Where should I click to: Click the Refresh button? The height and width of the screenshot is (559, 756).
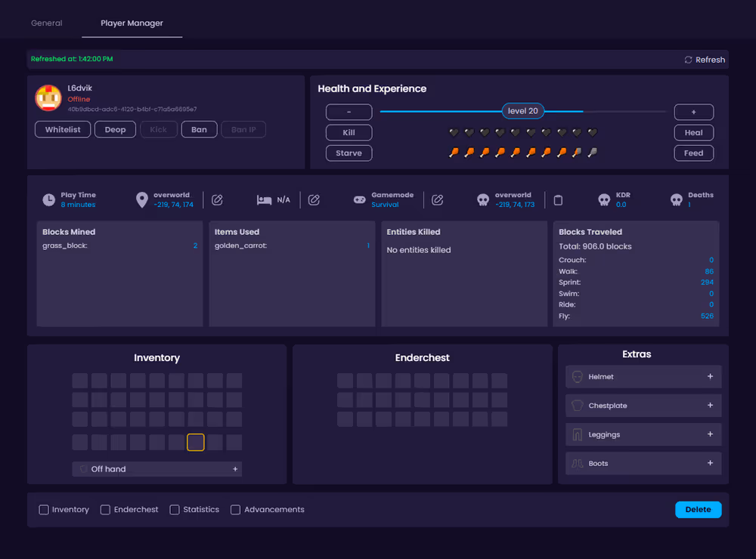(x=705, y=60)
